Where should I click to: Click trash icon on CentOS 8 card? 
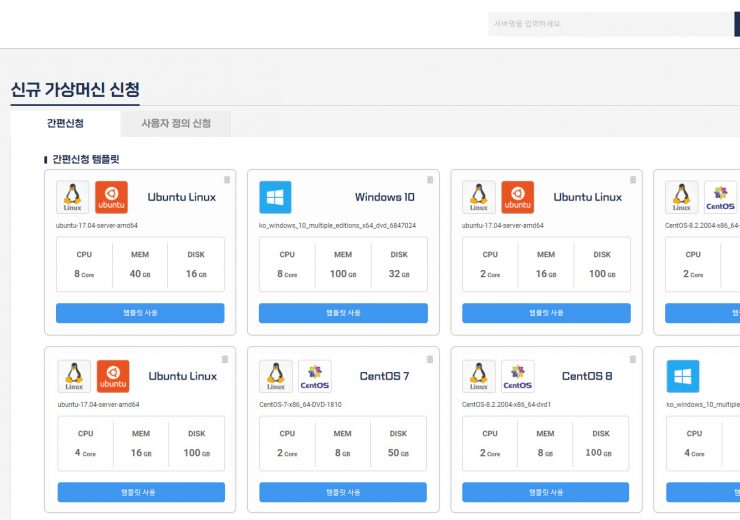[x=632, y=359]
